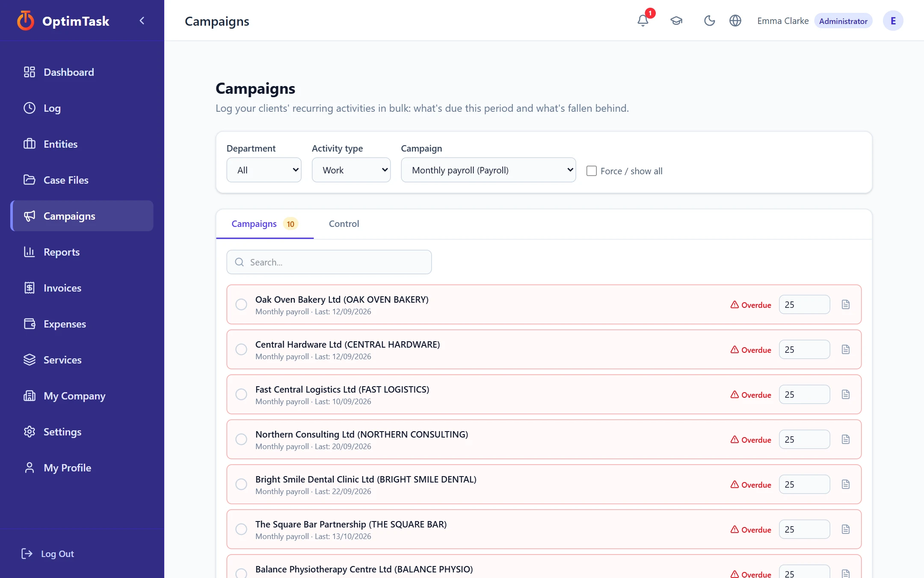Select the Bright Smile Dental Clinic radio
Viewport: 924px width, 578px height.
coord(241,484)
